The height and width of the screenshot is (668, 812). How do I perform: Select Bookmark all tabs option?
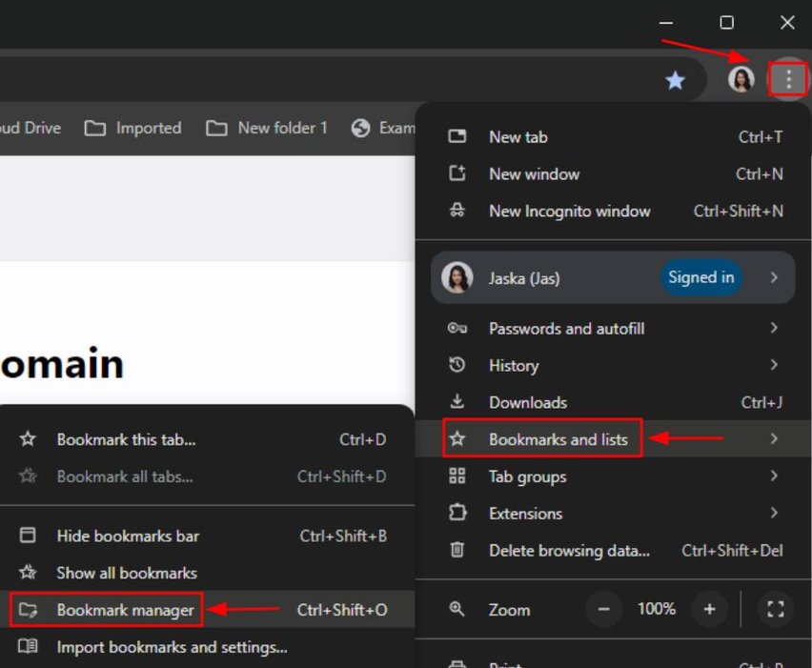point(207,476)
